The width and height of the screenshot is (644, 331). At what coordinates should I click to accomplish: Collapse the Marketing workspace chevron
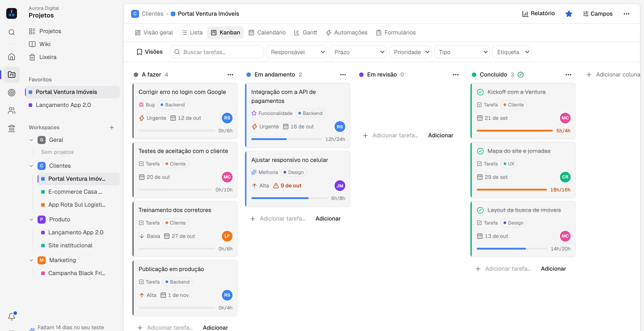(31, 260)
